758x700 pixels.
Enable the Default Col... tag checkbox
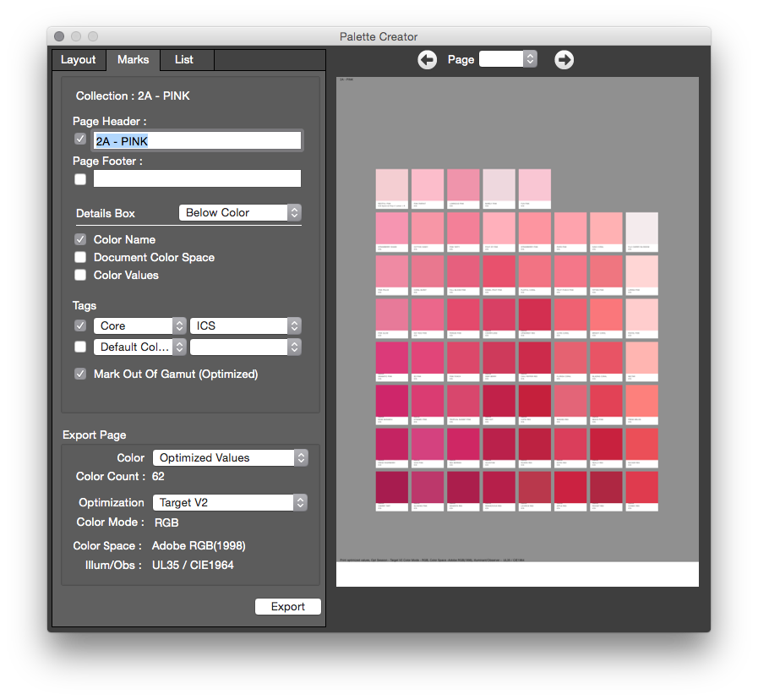[x=80, y=347]
